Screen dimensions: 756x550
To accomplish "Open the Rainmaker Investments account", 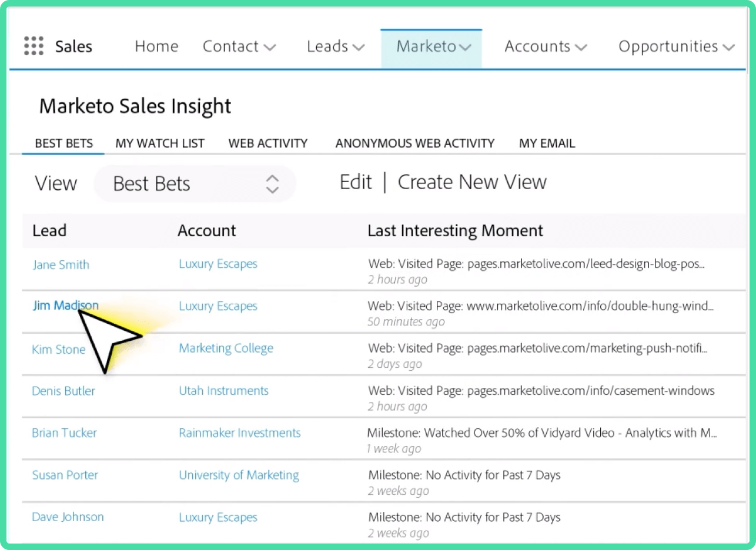I will pyautogui.click(x=240, y=433).
